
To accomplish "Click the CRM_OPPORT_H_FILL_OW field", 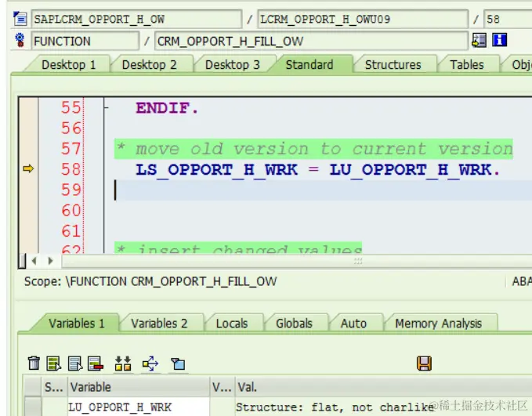I will tap(311, 41).
